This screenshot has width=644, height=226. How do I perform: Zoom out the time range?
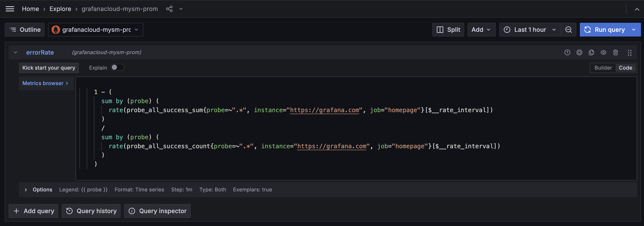click(568, 29)
